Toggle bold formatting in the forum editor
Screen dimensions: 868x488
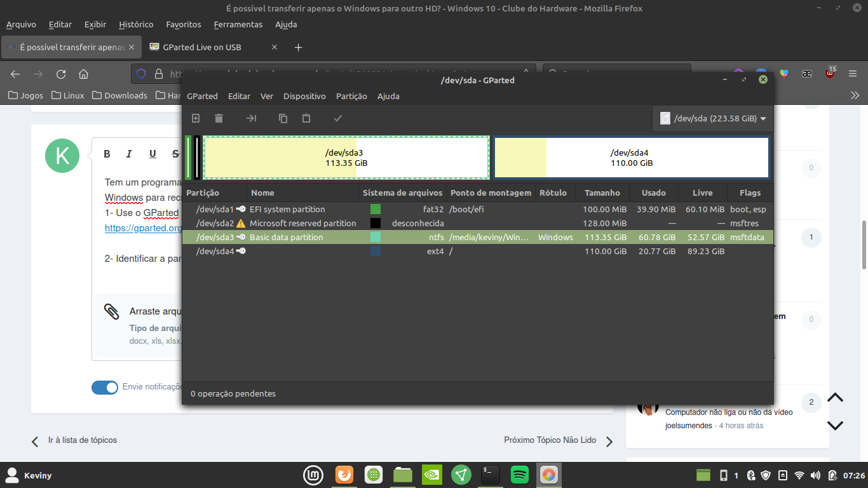(x=107, y=154)
